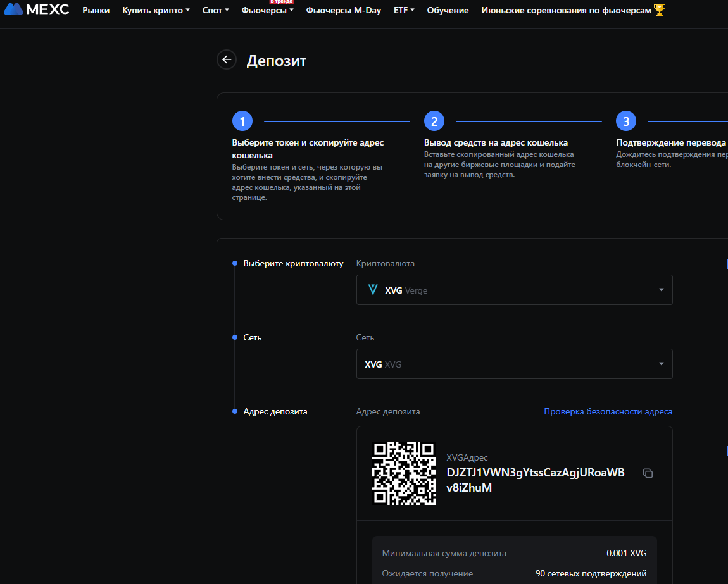This screenshot has height=584, width=728.
Task: Go back using the arrow button
Action: (227, 59)
